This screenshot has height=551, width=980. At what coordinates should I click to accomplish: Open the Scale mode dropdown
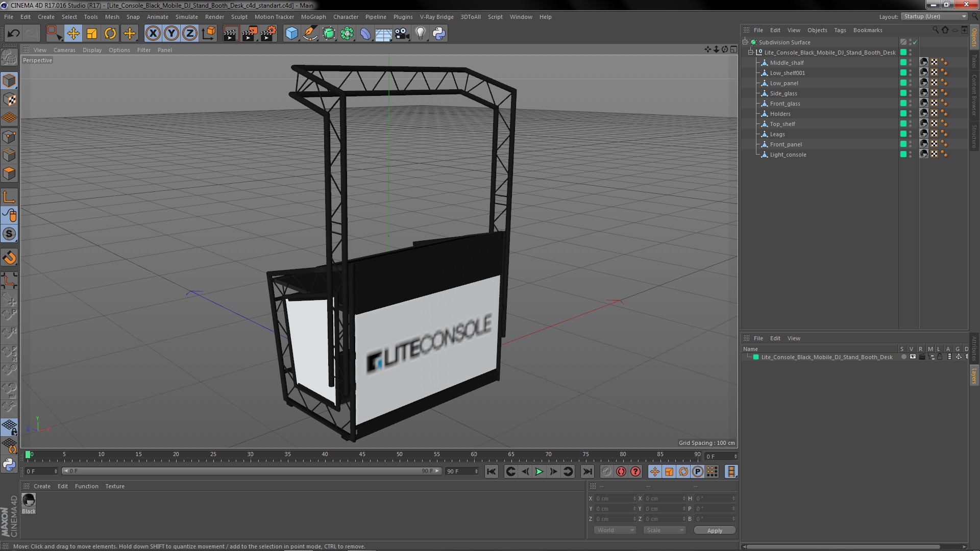point(664,530)
